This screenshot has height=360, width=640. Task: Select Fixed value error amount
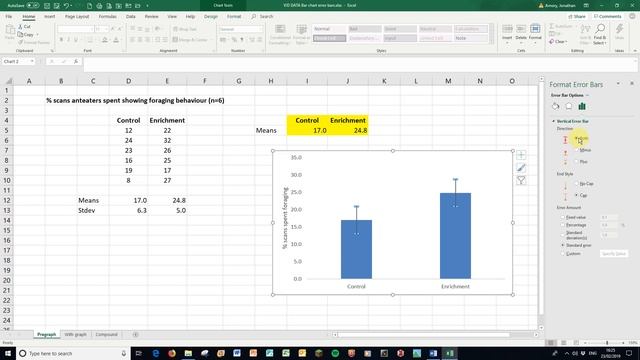[563, 217]
